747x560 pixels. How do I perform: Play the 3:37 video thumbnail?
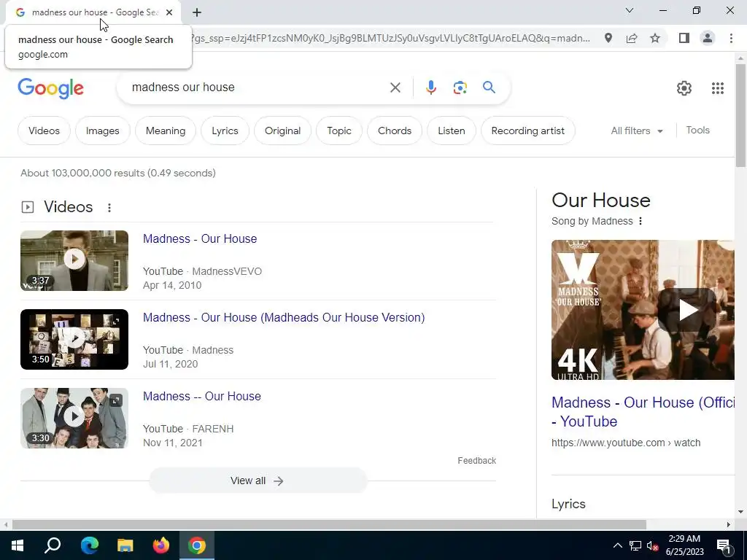(x=74, y=260)
